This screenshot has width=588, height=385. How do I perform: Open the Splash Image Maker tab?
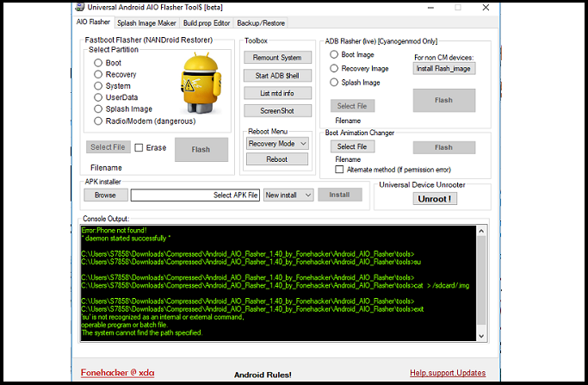pyautogui.click(x=146, y=23)
